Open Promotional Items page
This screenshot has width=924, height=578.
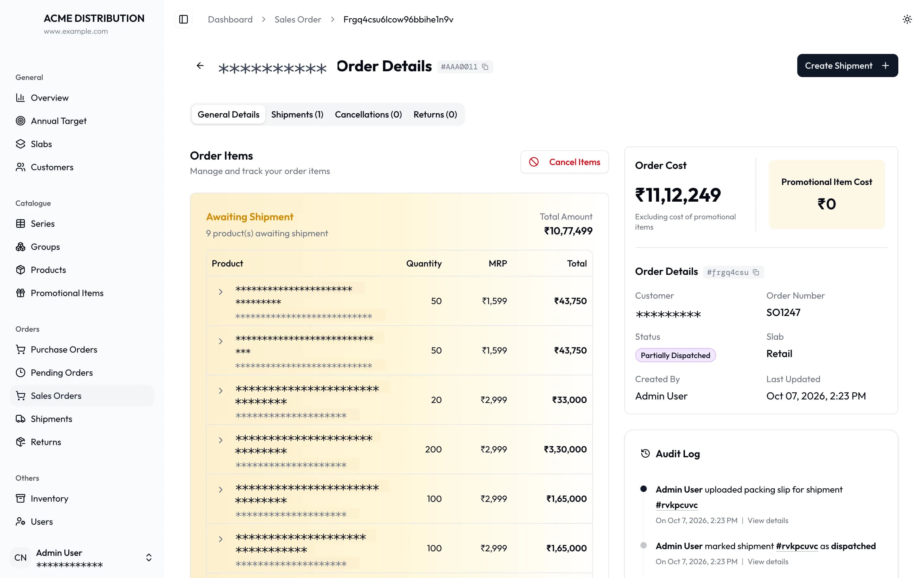click(x=82, y=293)
